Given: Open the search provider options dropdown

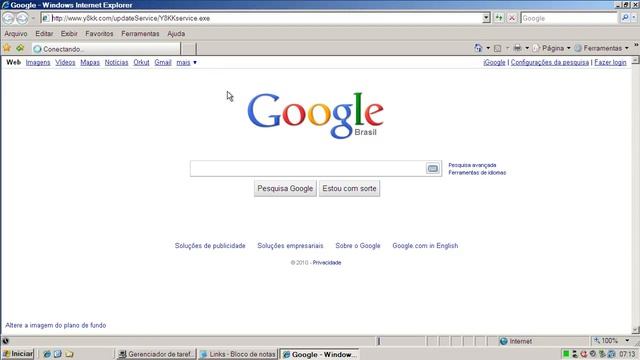Looking at the screenshot, I should point(634,18).
